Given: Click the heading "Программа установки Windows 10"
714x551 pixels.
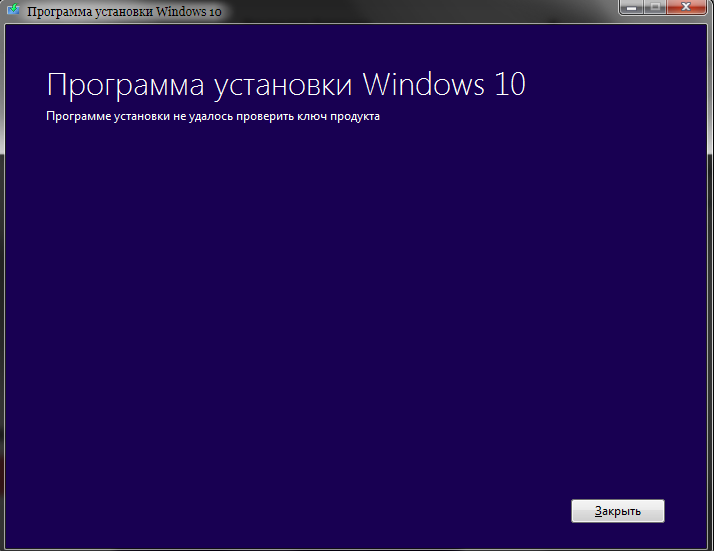Looking at the screenshot, I should (286, 85).
